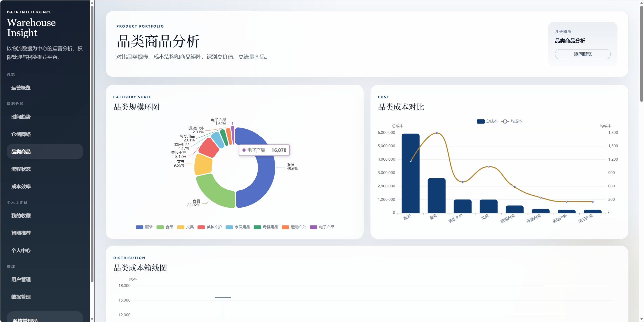Open 智能推荐 in personal workspace
This screenshot has height=322, width=644.
[x=21, y=233]
